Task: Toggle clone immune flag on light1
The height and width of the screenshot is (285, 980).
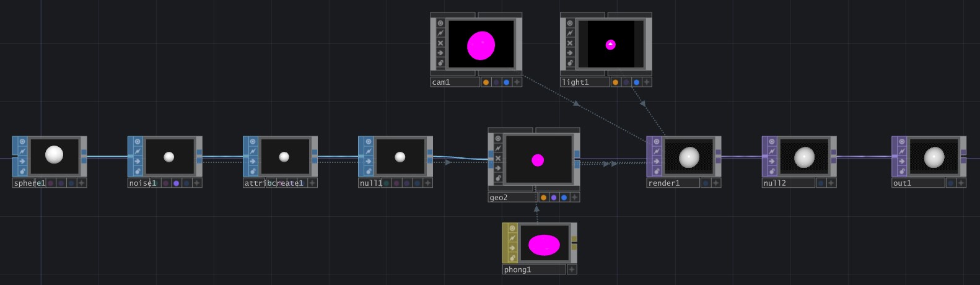Action: click(570, 33)
